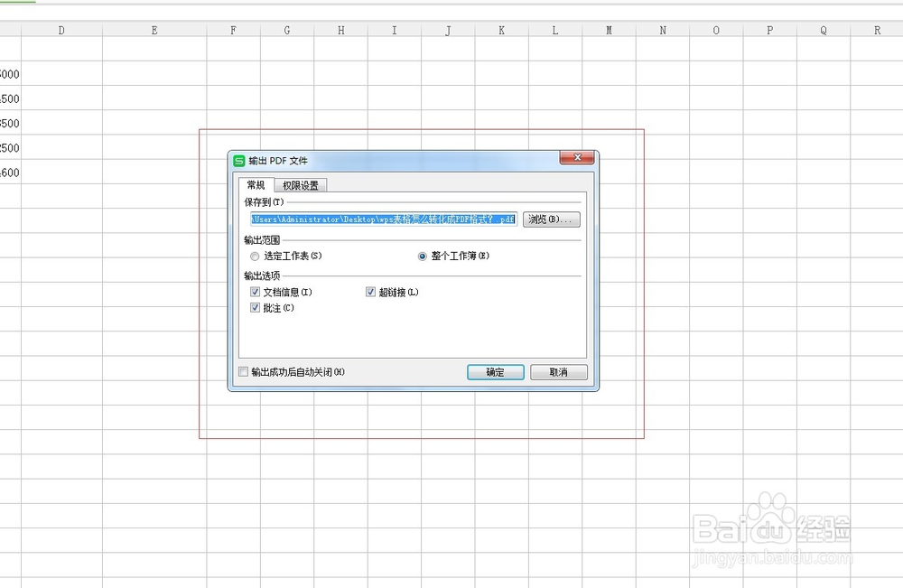903x588 pixels.
Task: Select column M header
Action: (609, 31)
